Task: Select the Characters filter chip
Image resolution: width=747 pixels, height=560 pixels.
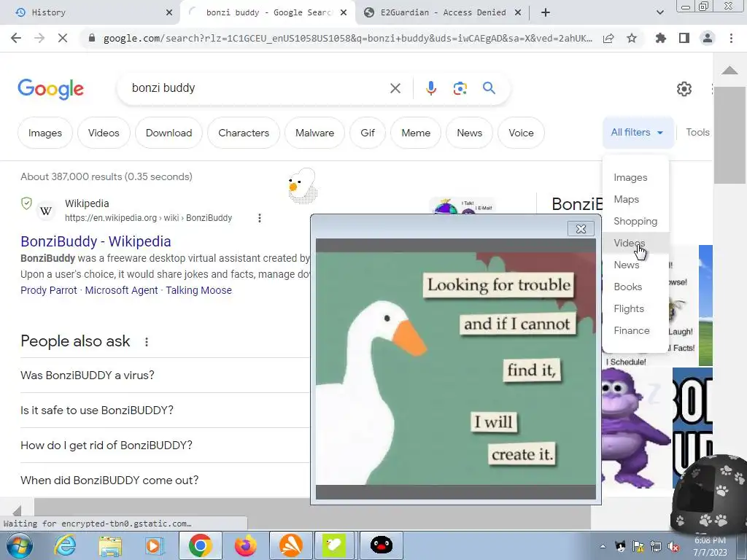Action: 244,133
